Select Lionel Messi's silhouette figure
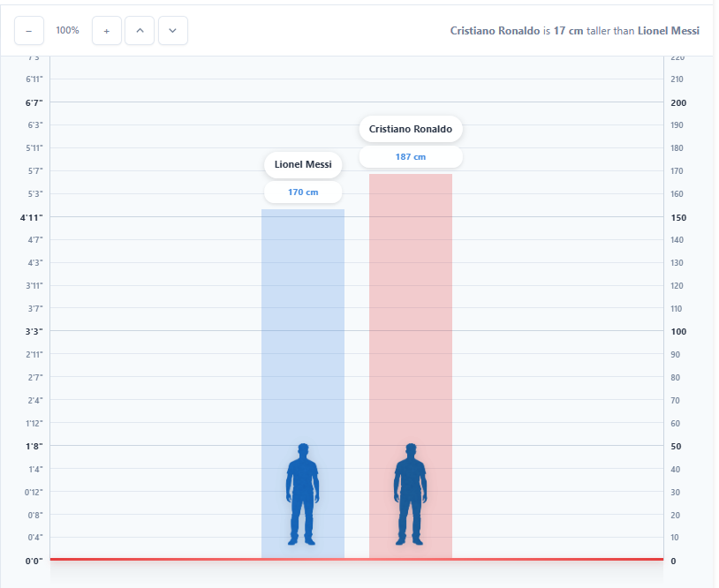Screen dimensions: 719x588 coord(302,494)
